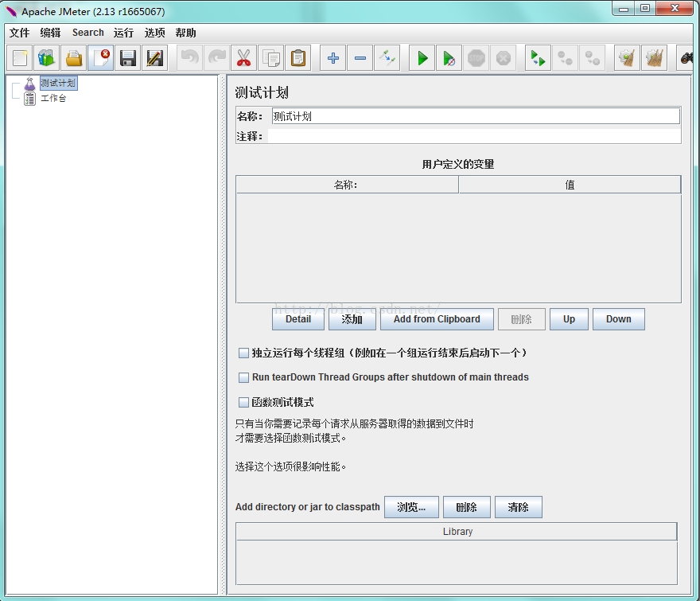
Task: Click the 浏览... classpath button
Action: tap(411, 507)
